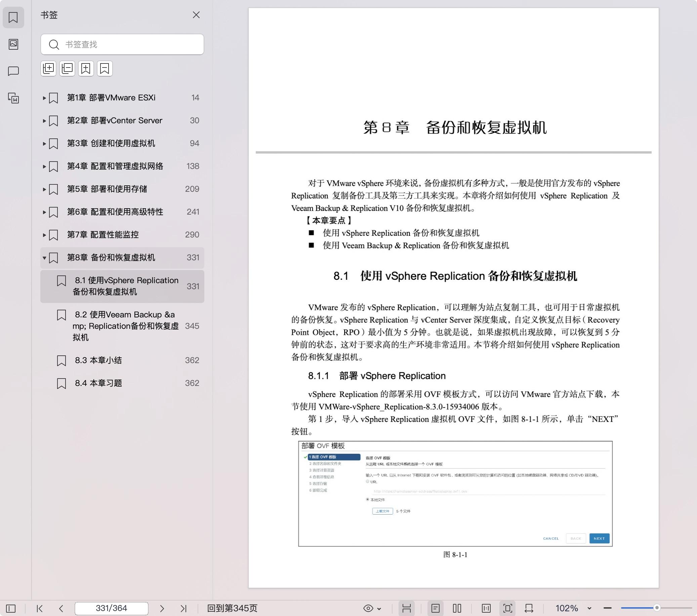Click bookmark icon beside 第1章 部署VMware ESXi
This screenshot has height=616, width=697.
coord(53,98)
